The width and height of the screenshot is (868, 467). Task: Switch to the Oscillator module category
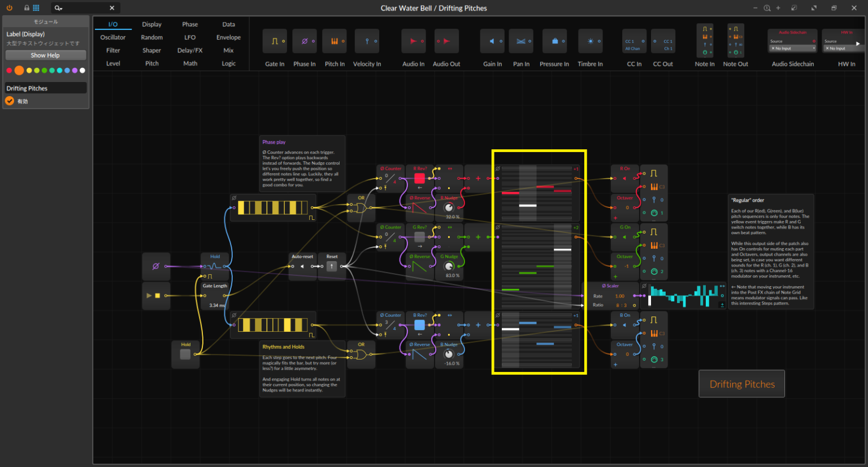pos(113,37)
